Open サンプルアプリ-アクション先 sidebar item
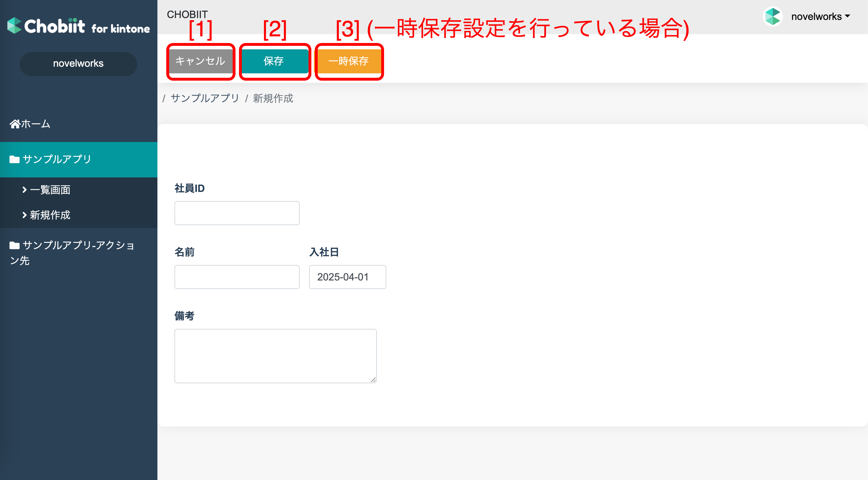The image size is (868, 480). pos(78,253)
